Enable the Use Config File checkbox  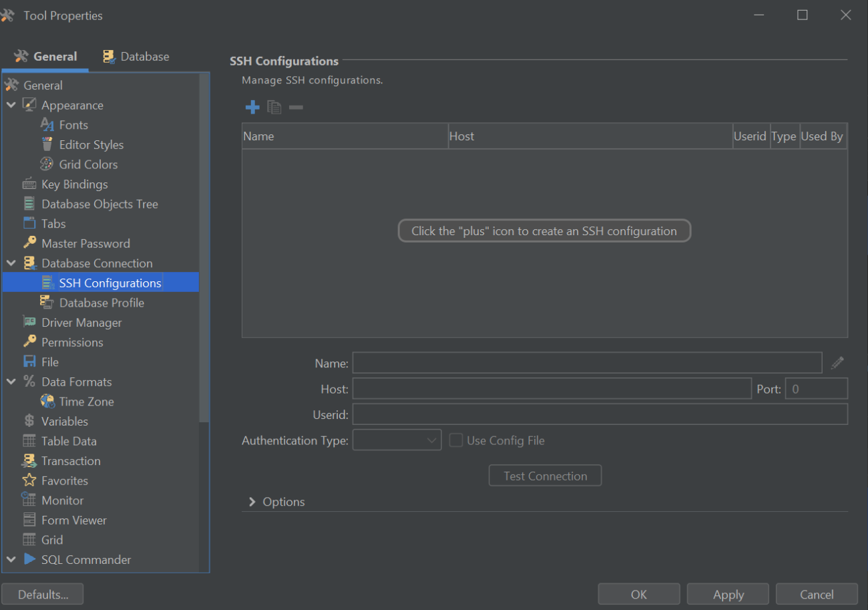click(x=456, y=440)
